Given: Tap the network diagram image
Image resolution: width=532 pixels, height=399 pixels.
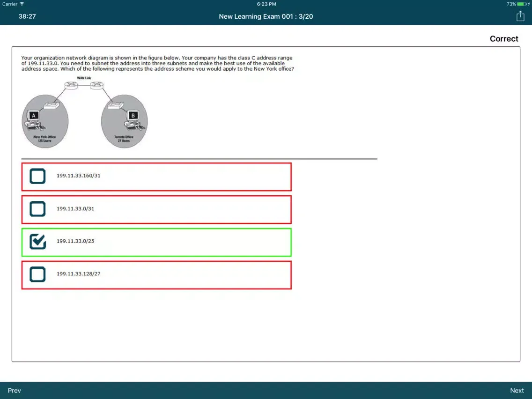Looking at the screenshot, I should coord(85,112).
